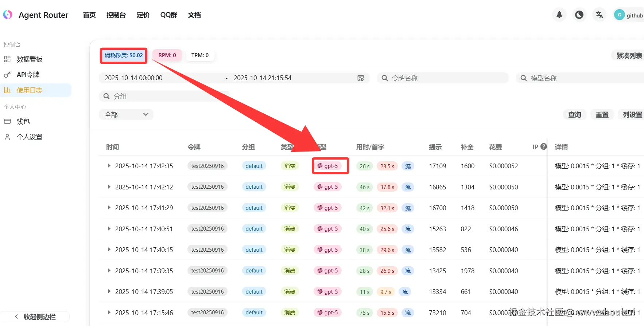Viewport: 644px width, 326px height.
Task: Click token test20250916 in the 17:42:35 row
Action: [x=207, y=166]
